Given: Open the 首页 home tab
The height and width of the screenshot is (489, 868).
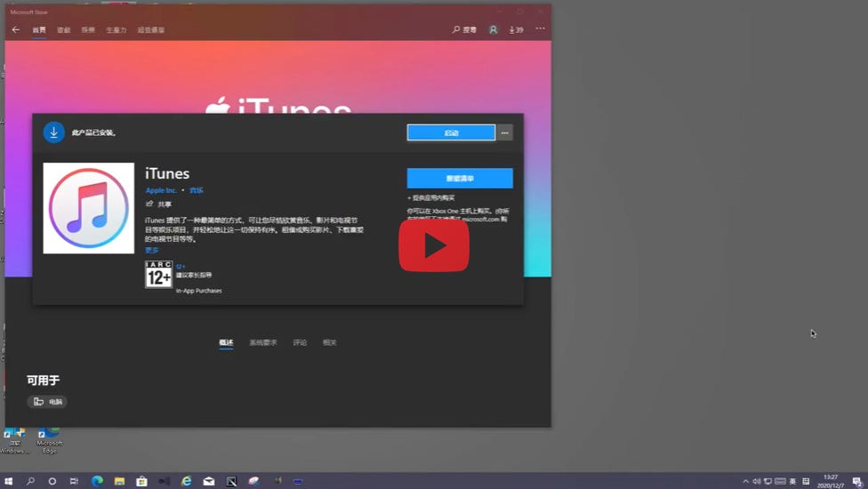Looking at the screenshot, I should (x=39, y=30).
